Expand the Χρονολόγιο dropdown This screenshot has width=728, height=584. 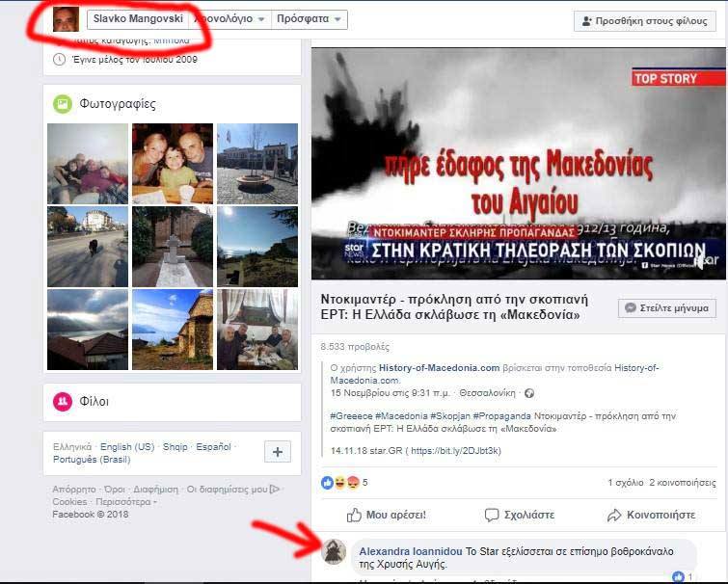[x=229, y=19]
